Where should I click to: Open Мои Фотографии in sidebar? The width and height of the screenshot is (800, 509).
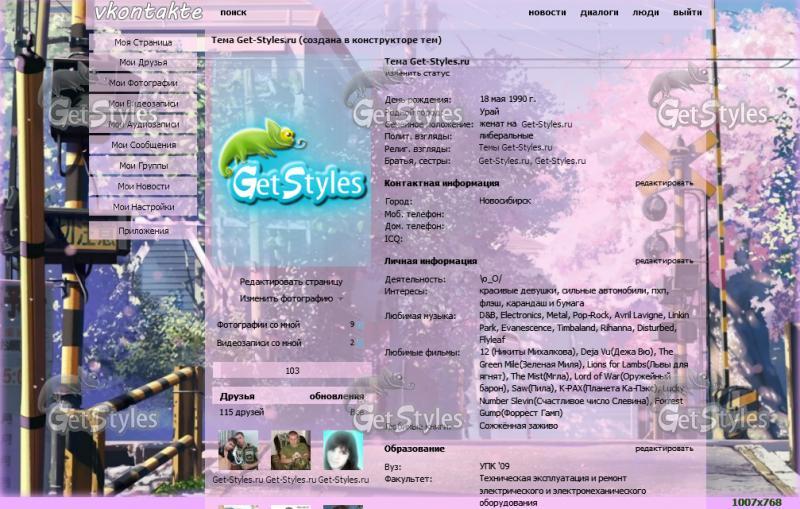[143, 83]
